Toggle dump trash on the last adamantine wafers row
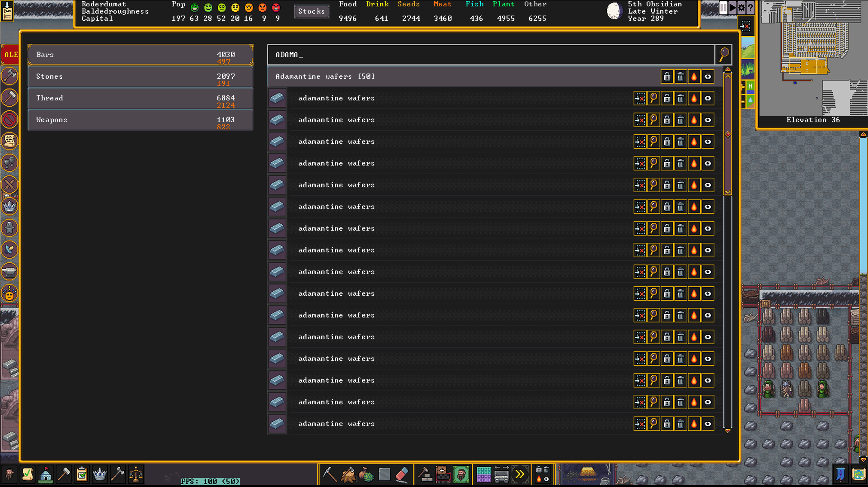The width and height of the screenshot is (868, 487). point(681,424)
